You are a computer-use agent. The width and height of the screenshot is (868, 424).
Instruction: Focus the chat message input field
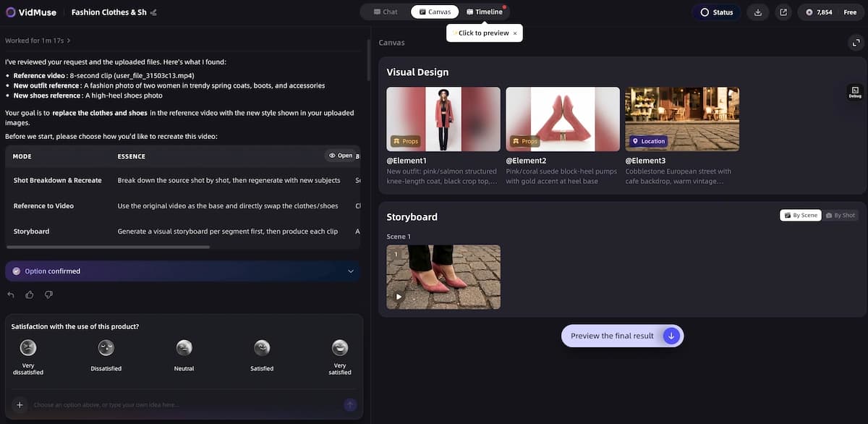(x=184, y=405)
